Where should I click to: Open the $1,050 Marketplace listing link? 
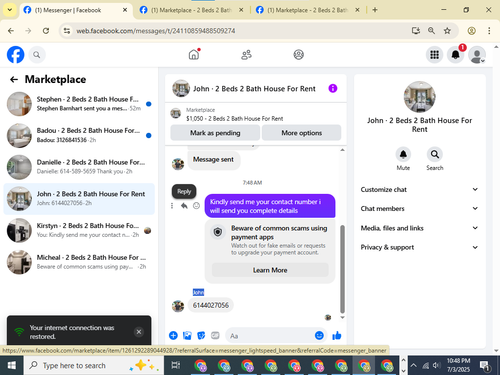234,119
